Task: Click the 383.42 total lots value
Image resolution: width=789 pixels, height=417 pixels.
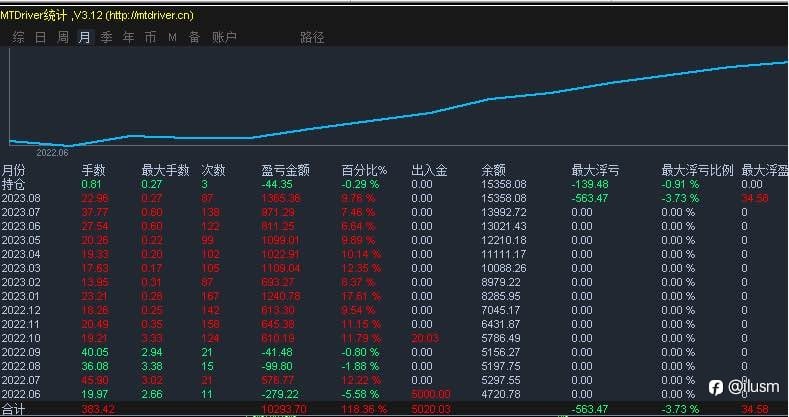Action: point(98,409)
